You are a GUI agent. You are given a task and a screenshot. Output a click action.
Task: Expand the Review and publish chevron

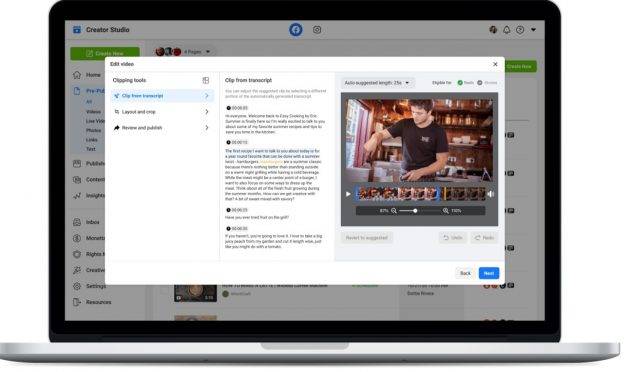207,128
